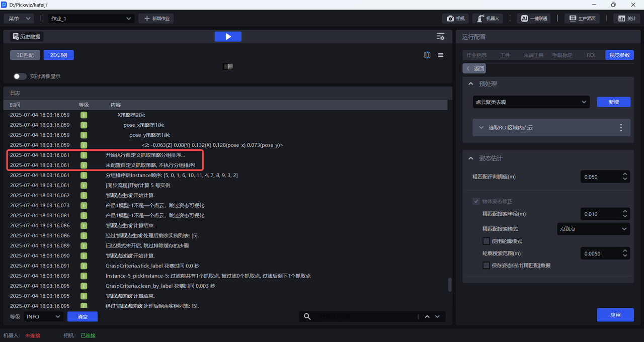Click the blue play run button

coord(228,37)
